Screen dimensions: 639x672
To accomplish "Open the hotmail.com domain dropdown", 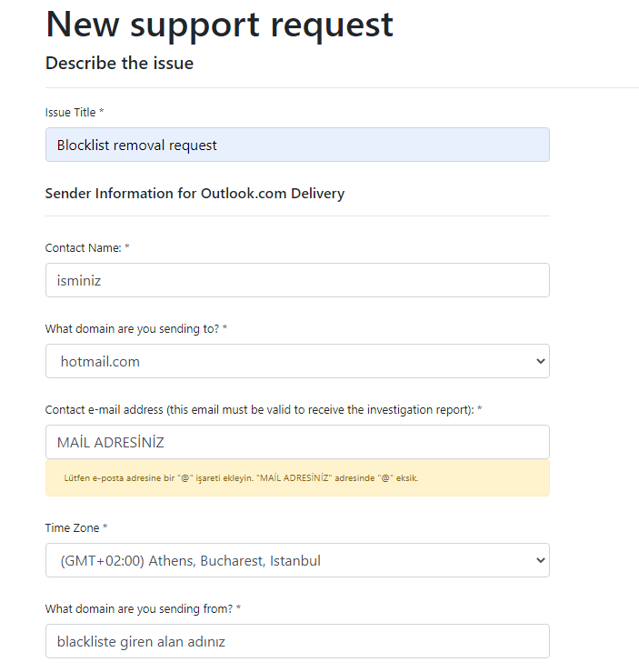I will tap(297, 361).
